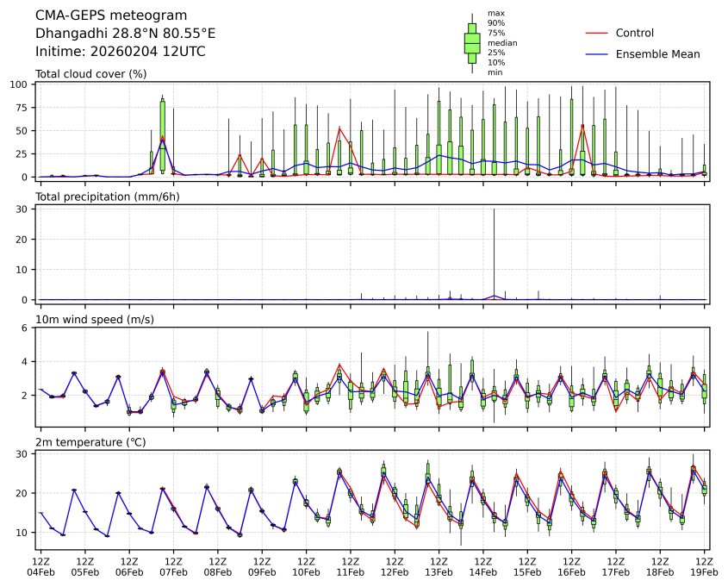This screenshot has width=728, height=587.
Task: Select the "12Z 04Feb" x-axis label
Action: point(40,566)
